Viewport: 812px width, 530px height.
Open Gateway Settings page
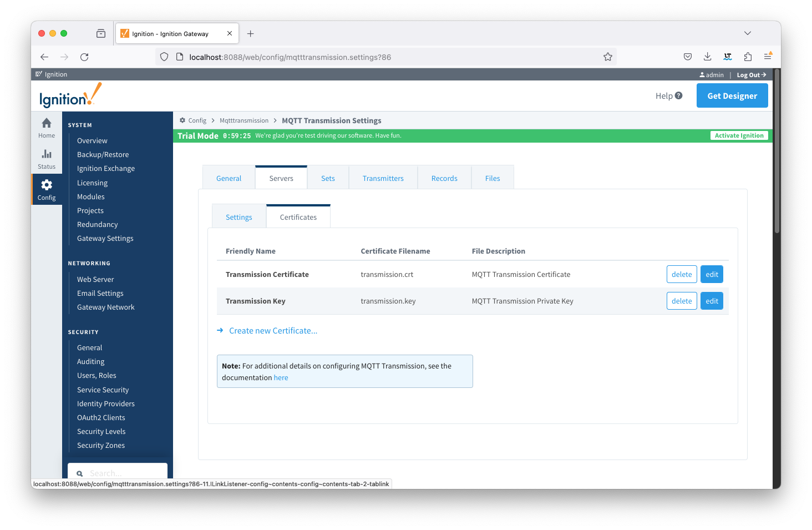pos(105,238)
